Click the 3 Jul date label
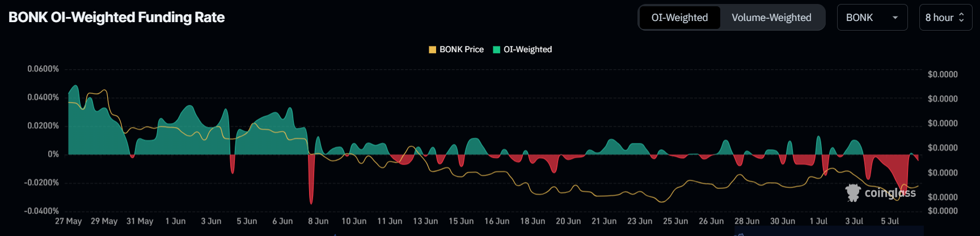The width and height of the screenshot is (980, 236). pyautogui.click(x=854, y=221)
